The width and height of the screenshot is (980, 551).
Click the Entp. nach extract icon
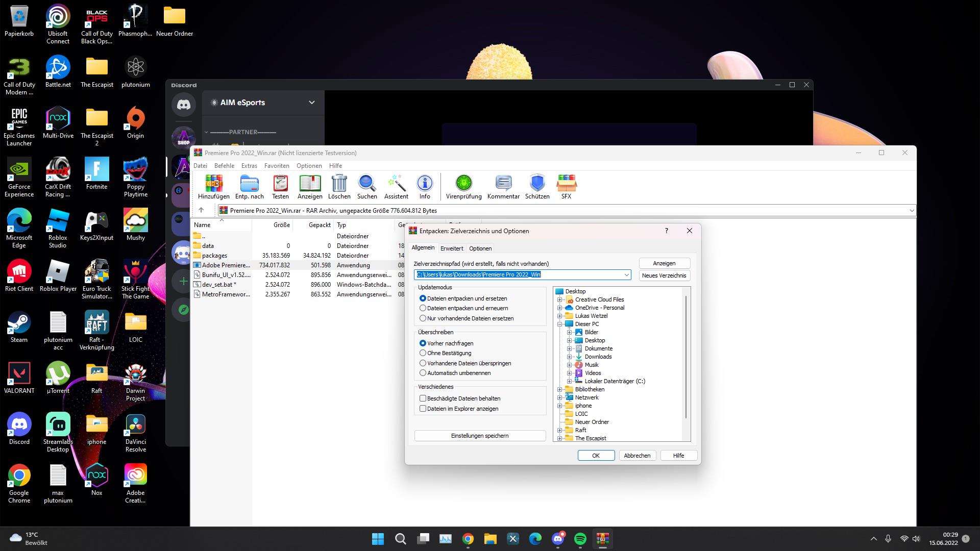point(249,186)
